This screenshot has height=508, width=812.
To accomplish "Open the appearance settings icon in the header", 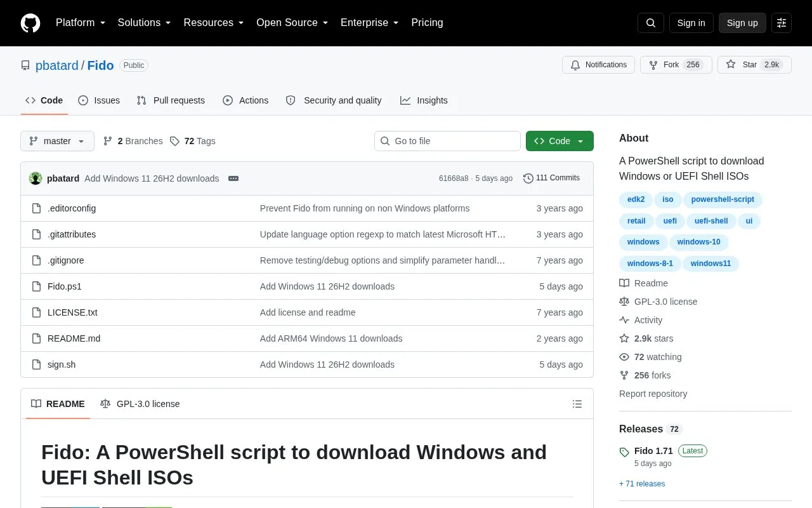I will pyautogui.click(x=782, y=23).
